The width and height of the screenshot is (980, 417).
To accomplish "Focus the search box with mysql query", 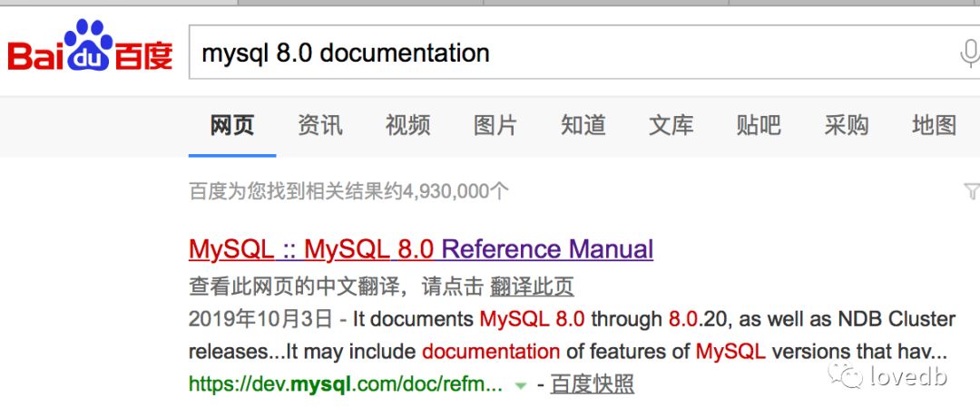I will pyautogui.click(x=584, y=53).
